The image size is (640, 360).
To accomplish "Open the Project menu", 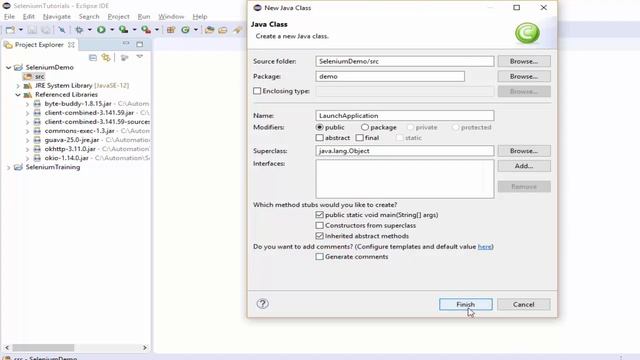I will point(118,16).
